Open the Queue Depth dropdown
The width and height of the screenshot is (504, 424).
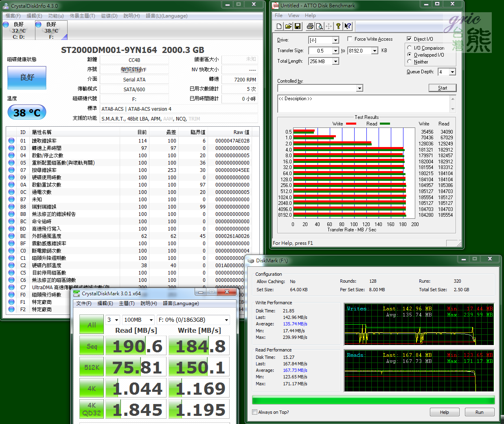click(x=452, y=72)
